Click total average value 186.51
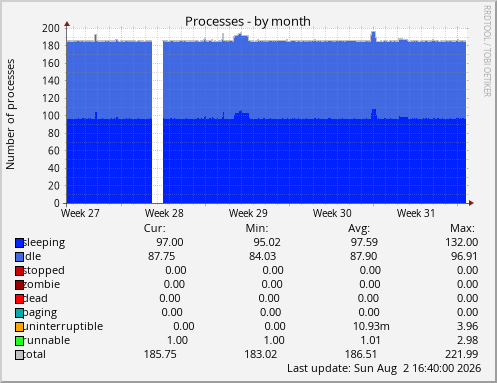 (361, 354)
